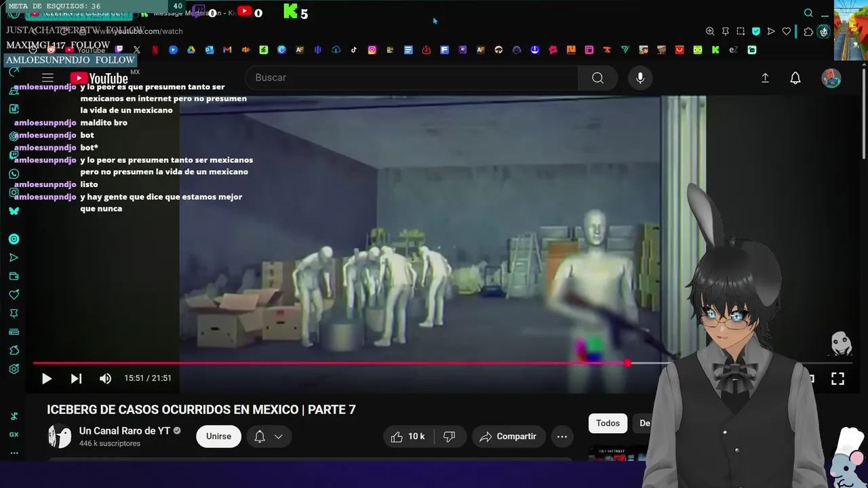Like the video with 10 k likes
The image size is (868, 488).
408,436
